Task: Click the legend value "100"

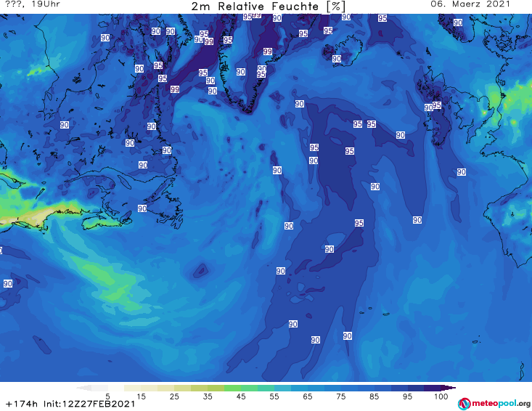Action: click(x=441, y=396)
